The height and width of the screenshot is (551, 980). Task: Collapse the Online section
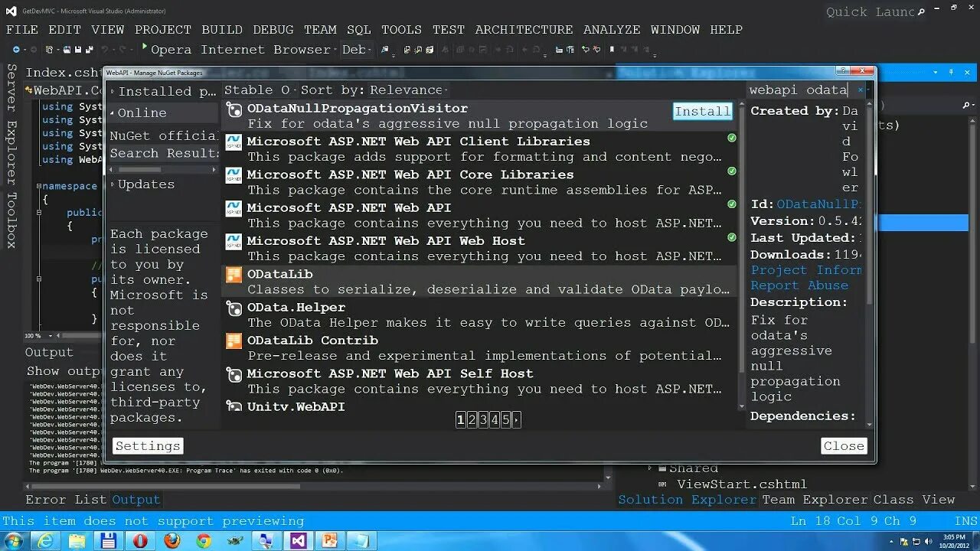click(113, 113)
